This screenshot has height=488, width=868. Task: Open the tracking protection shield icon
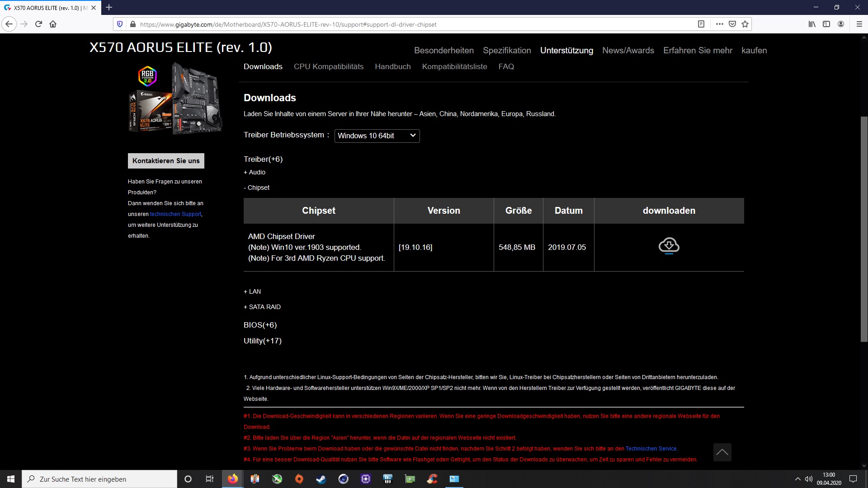tap(120, 24)
